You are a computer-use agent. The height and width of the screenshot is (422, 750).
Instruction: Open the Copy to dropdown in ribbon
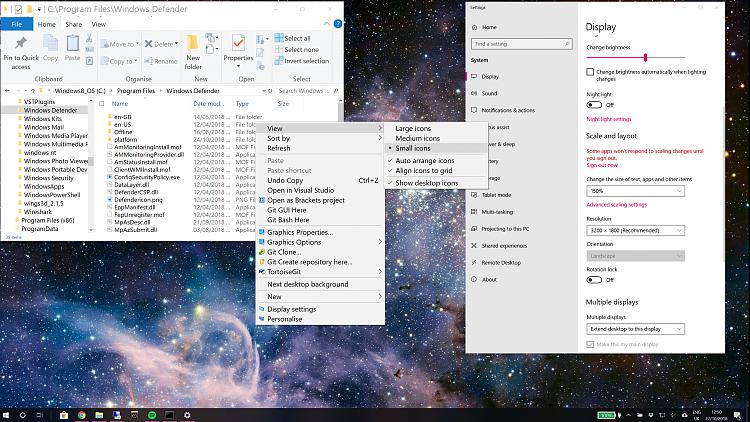tap(120, 61)
